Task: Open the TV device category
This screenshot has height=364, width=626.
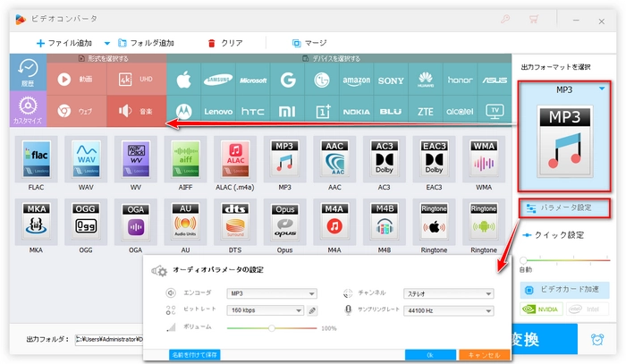Action: (x=495, y=112)
